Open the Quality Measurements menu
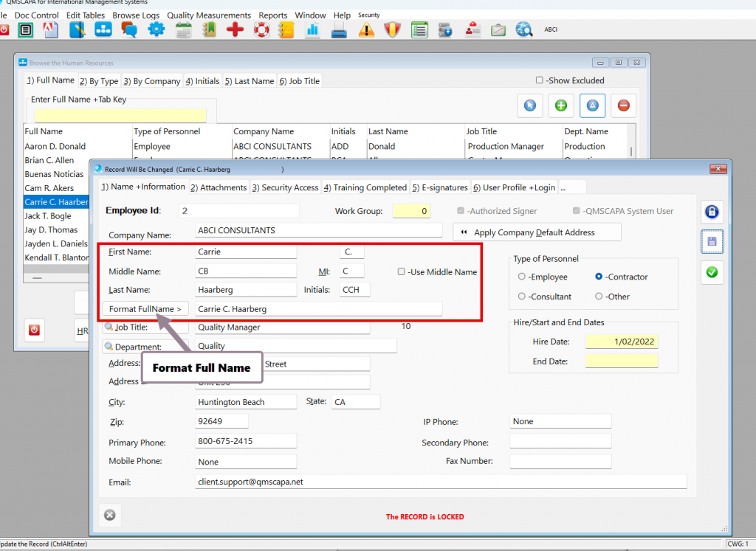Viewport: 756px width, 551px height. [209, 15]
